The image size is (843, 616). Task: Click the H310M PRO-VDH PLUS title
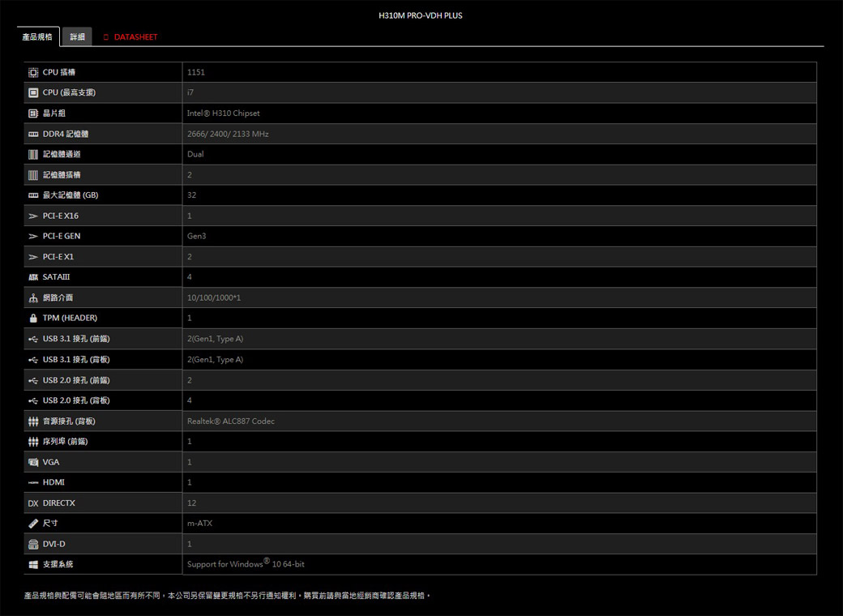point(421,15)
